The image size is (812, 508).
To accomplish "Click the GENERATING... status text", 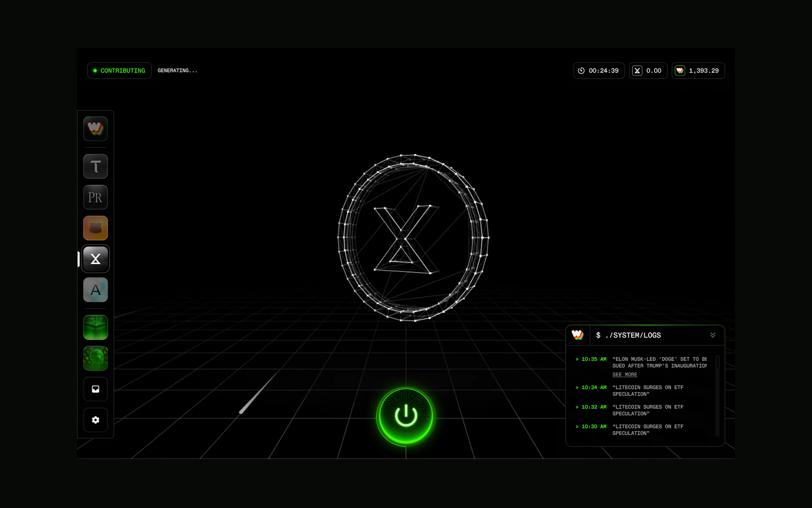I will 178,71.
